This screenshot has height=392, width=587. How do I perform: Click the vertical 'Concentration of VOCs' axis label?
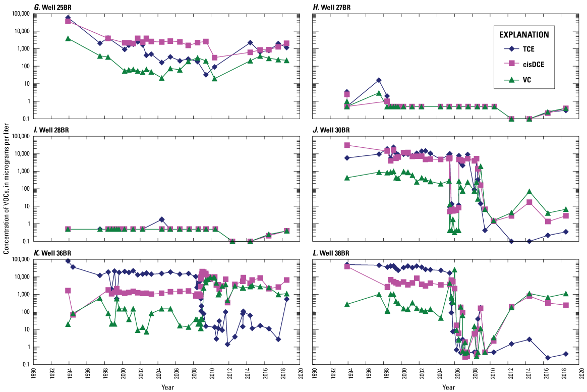(x=6, y=195)
